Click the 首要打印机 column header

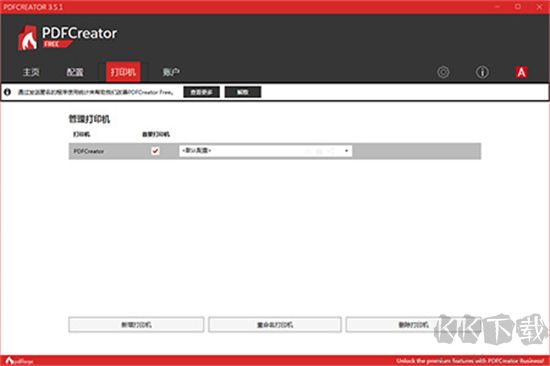tap(156, 134)
